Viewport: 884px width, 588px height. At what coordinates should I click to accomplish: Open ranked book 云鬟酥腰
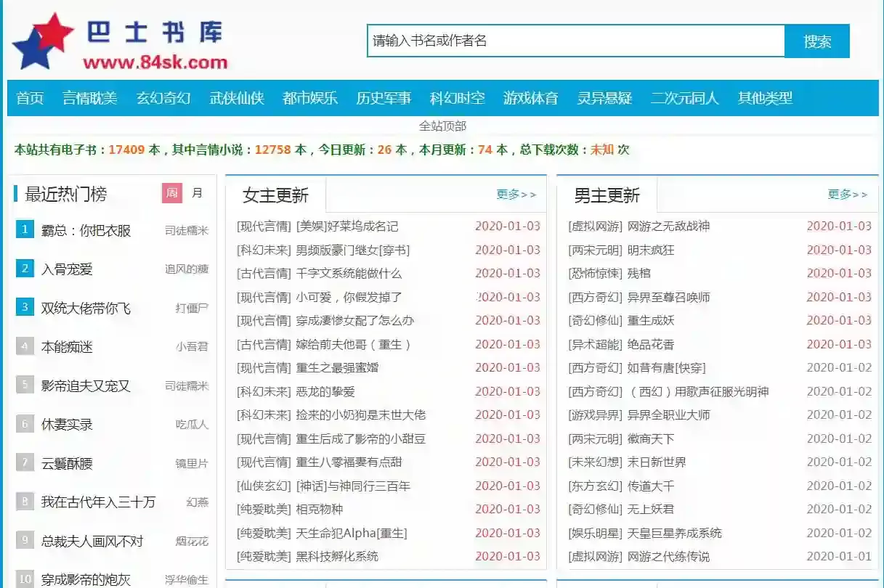click(x=67, y=463)
